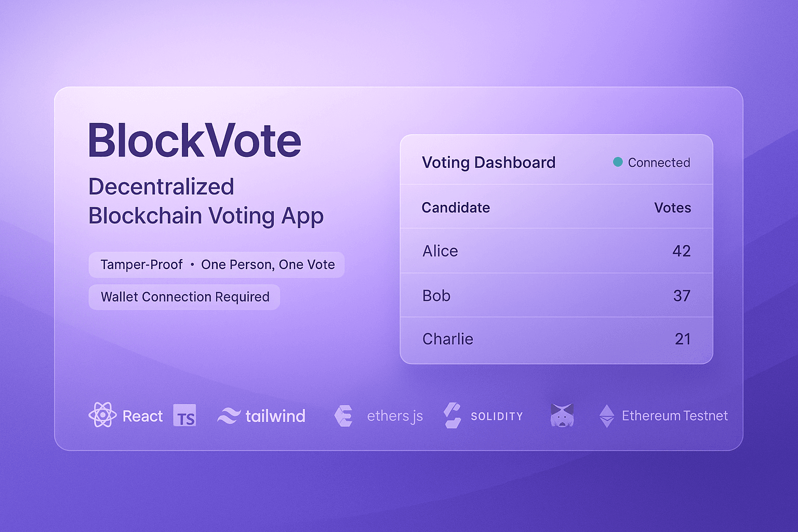Click the Wallet Connection Required badge
The image size is (798, 532).
tap(184, 297)
